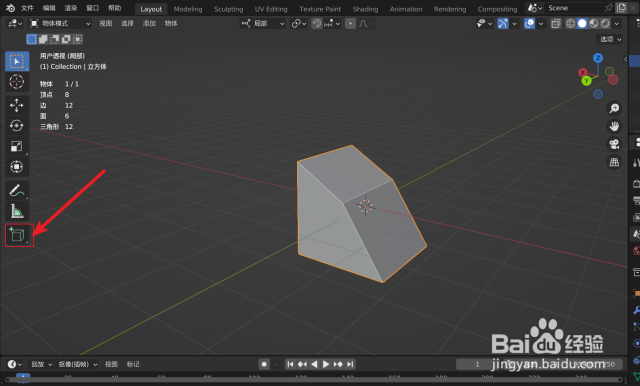Open the 文件 menu
This screenshot has width=640, height=386.
point(27,8)
